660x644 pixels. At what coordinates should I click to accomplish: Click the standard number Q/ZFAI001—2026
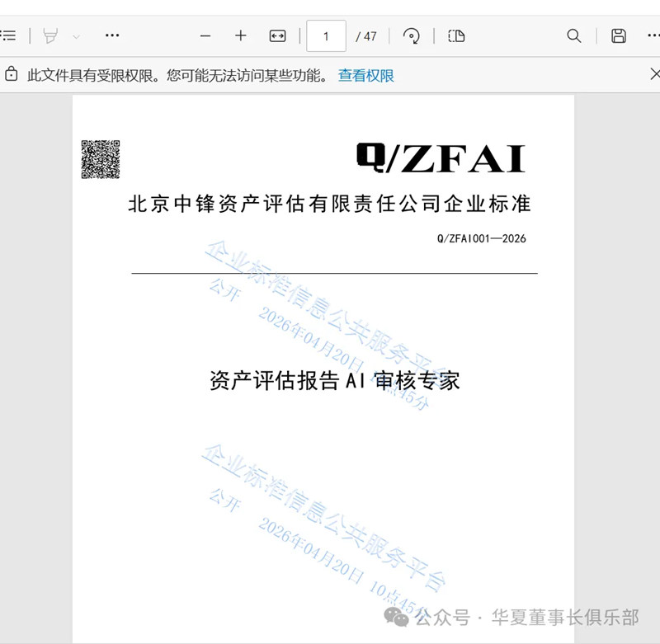(x=481, y=239)
